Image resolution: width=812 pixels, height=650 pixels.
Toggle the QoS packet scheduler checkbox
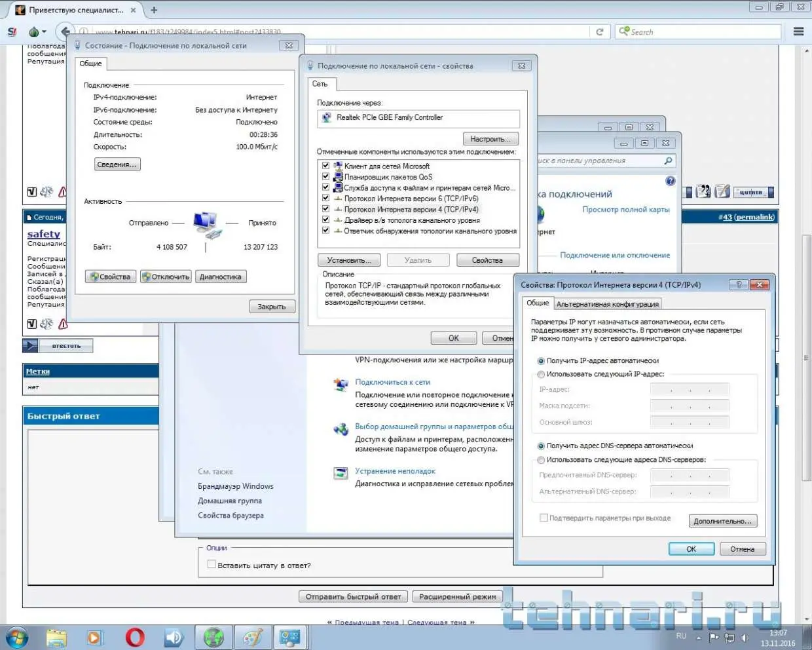point(325,177)
